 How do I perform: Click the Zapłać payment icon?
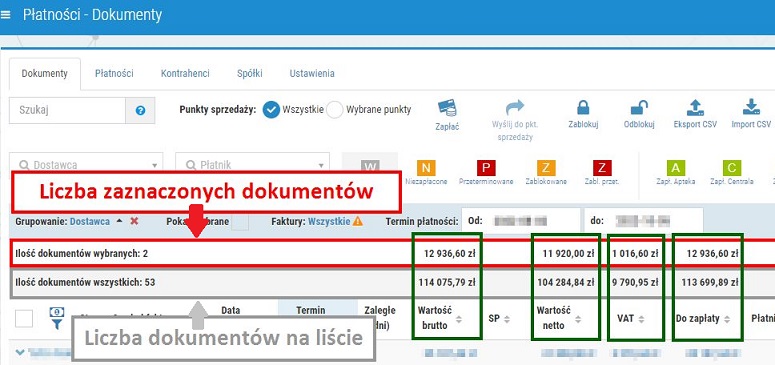click(447, 108)
